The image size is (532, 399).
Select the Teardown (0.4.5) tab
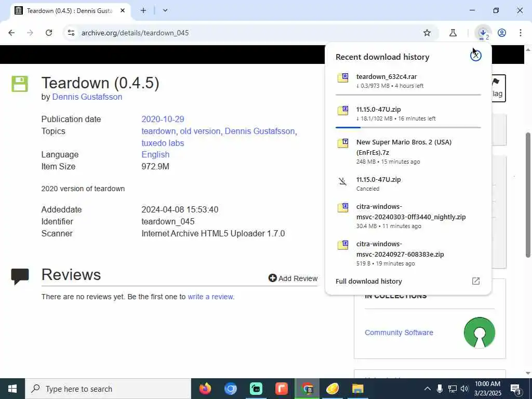70,10
